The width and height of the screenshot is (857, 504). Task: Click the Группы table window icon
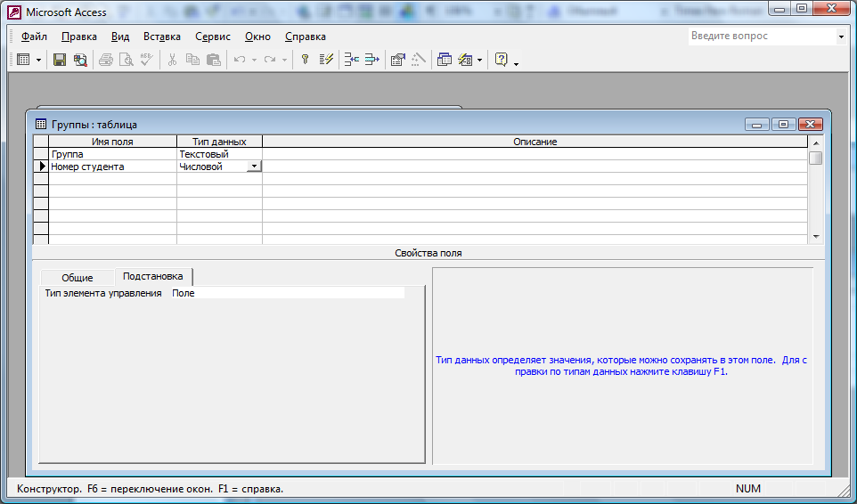(40, 125)
